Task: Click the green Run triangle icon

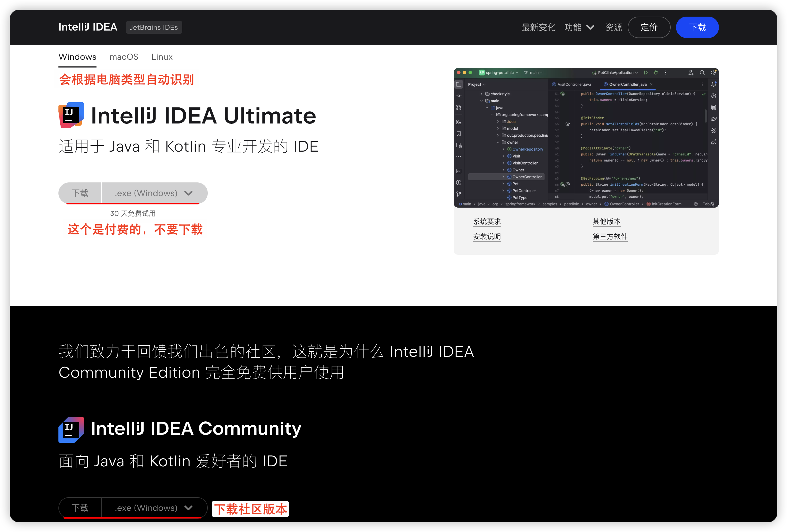Action: (646, 72)
